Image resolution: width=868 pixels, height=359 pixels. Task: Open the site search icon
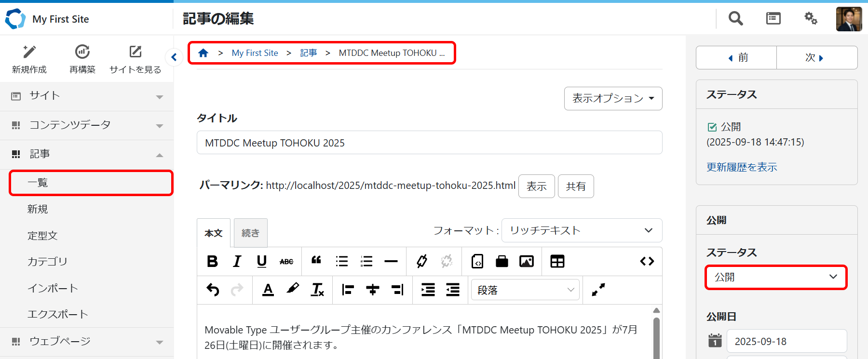point(735,19)
